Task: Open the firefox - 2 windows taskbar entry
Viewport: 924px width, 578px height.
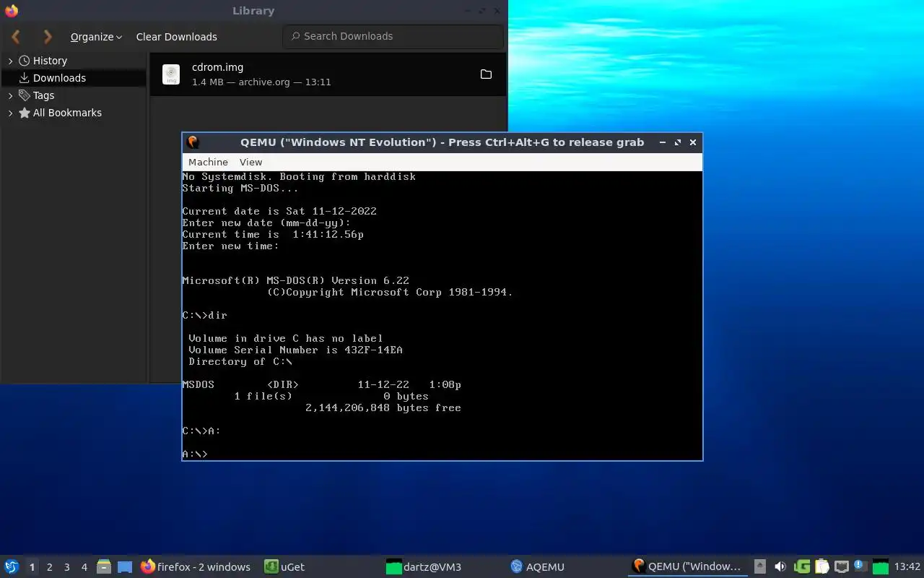Action: pos(196,567)
